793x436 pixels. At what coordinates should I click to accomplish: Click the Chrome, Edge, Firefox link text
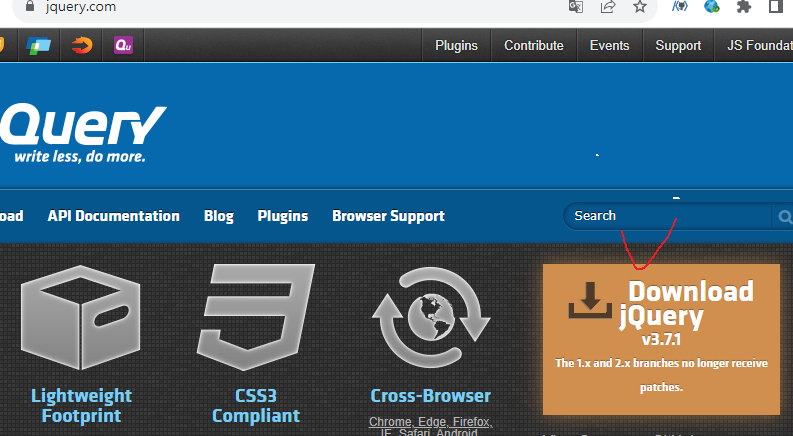(430, 421)
